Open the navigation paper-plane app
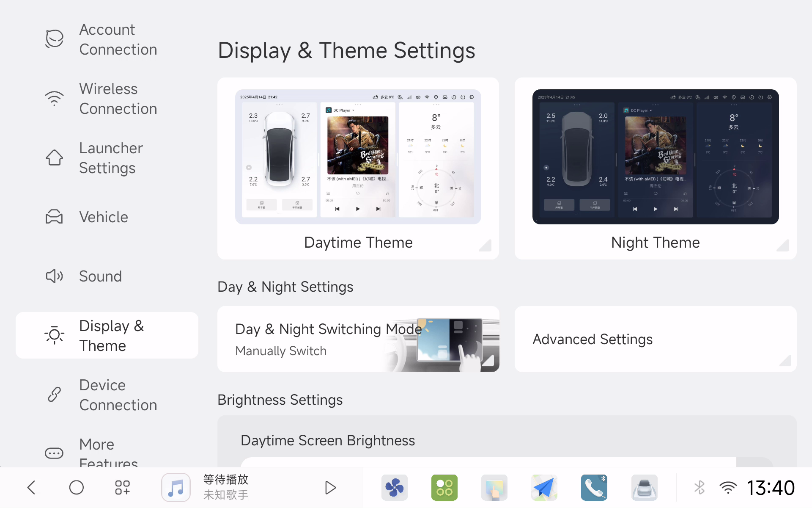 (x=544, y=488)
